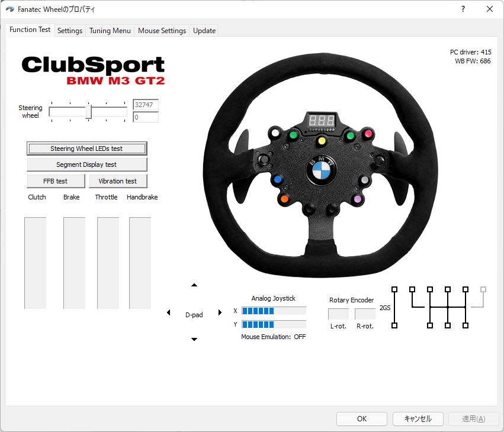Click the D-pad left arrow
Image resolution: width=504 pixels, height=432 pixels.
tap(168, 312)
